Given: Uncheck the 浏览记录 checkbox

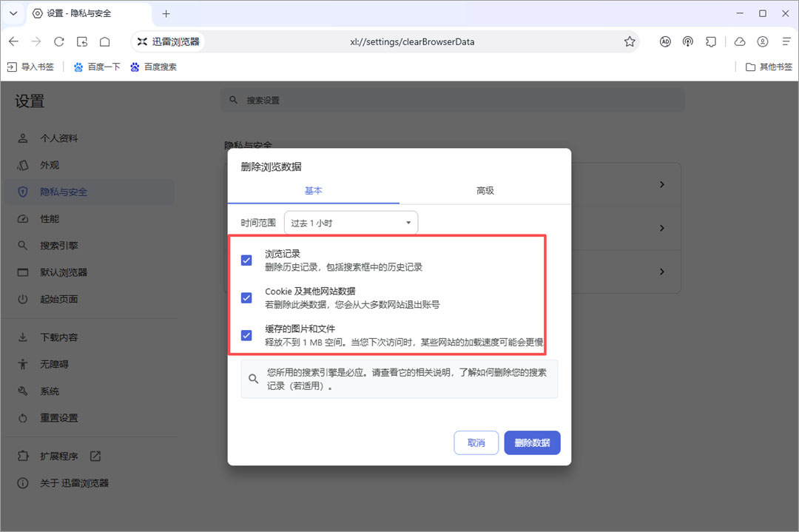Looking at the screenshot, I should point(246,260).
